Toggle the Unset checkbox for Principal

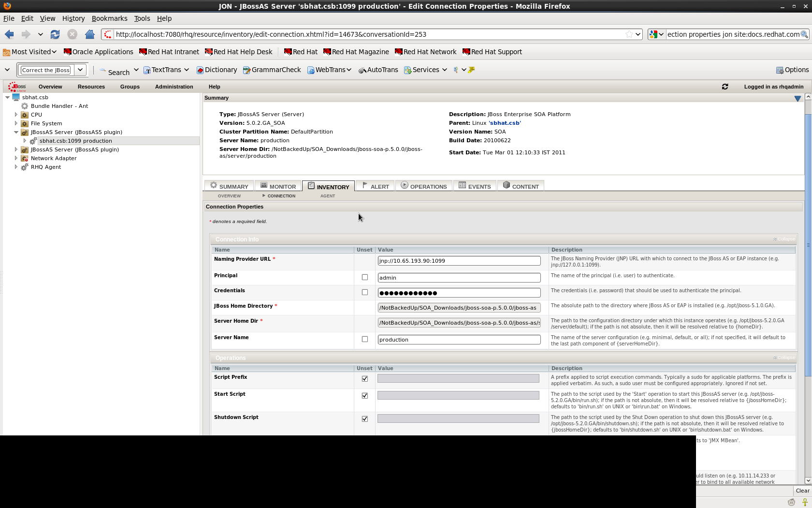(x=365, y=277)
